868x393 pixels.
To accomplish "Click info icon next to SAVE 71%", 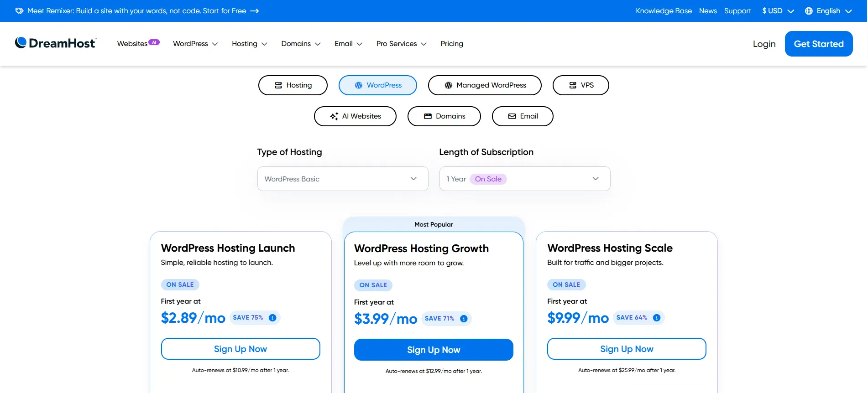I will (x=464, y=319).
